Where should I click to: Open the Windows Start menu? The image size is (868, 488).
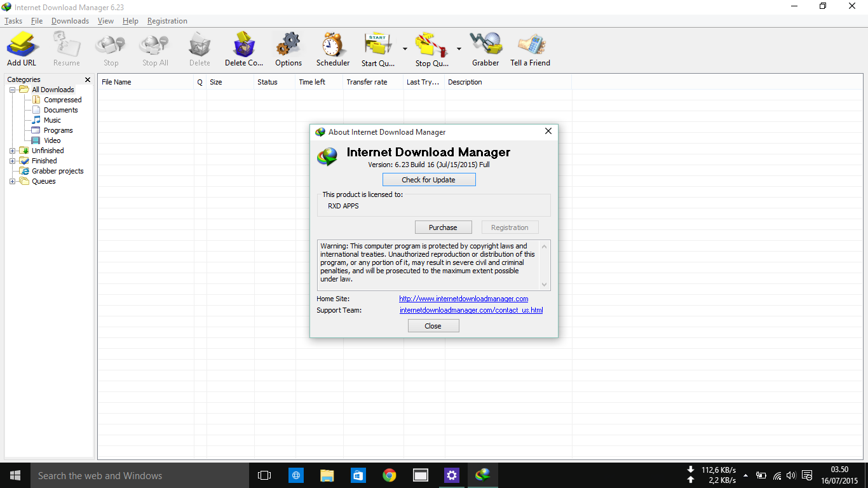coord(15,475)
